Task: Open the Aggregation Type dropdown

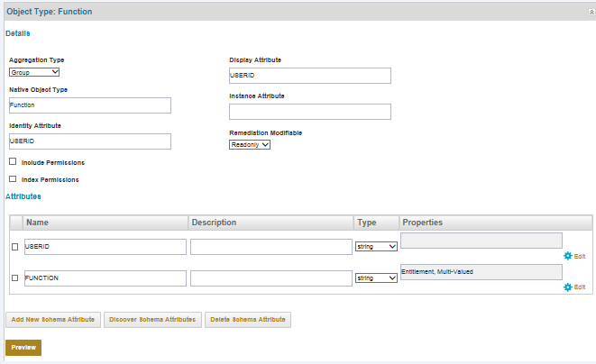Action: [x=34, y=72]
